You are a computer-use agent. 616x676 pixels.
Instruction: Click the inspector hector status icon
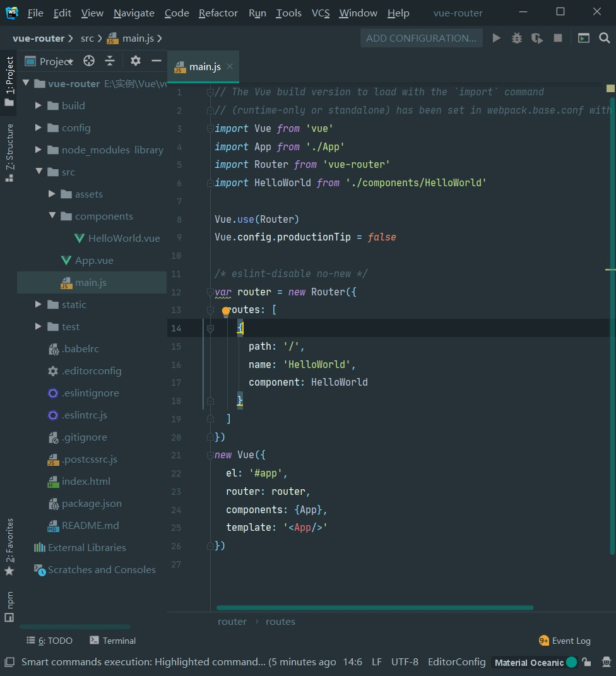(x=606, y=661)
